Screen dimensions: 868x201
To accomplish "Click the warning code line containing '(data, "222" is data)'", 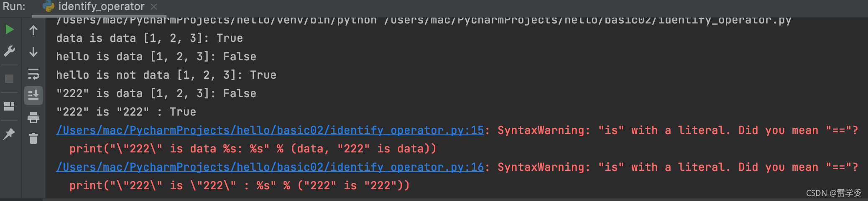I will point(253,149).
